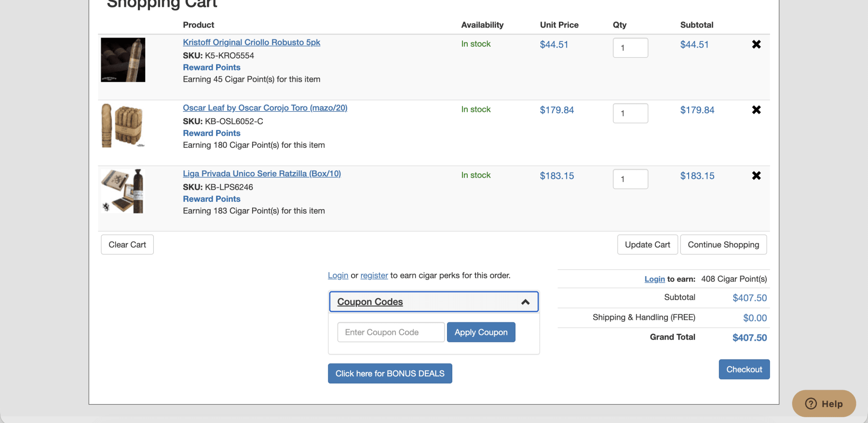Image resolution: width=868 pixels, height=423 pixels.
Task: View Kristoff cigar product thumbnail
Action: 123,60
